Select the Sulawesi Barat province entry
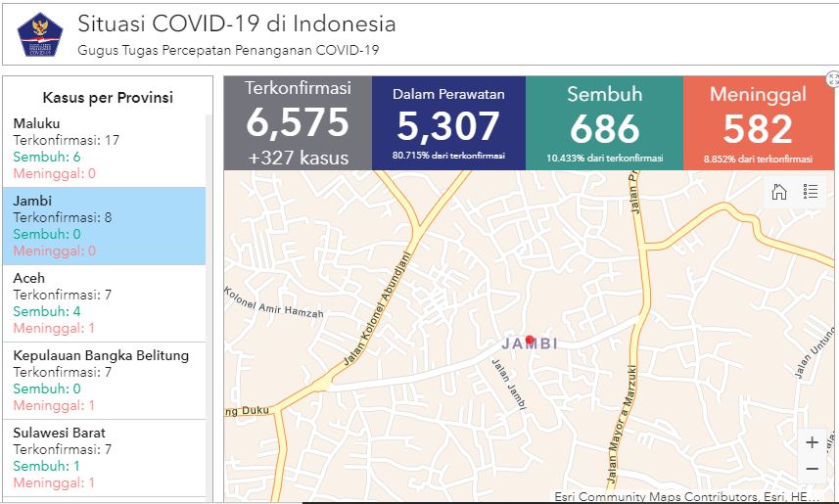 [x=105, y=458]
